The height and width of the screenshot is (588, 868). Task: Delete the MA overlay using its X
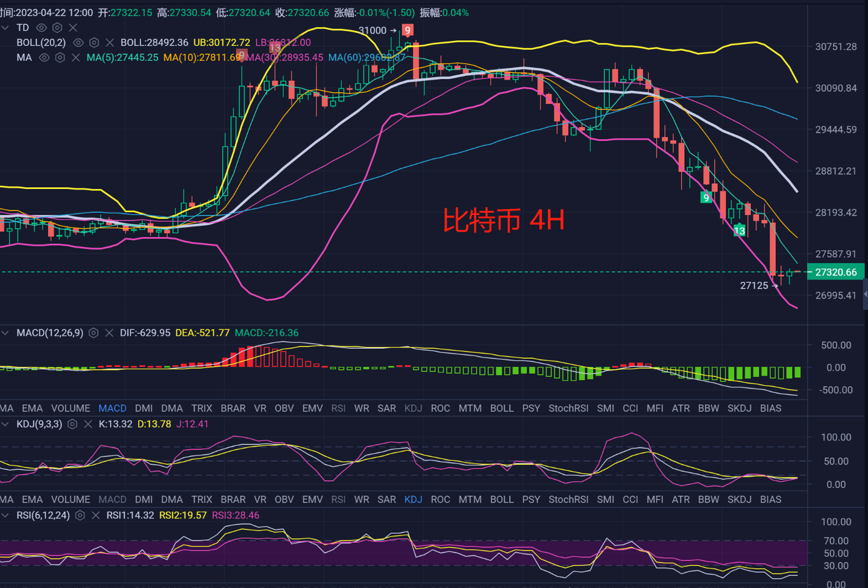tap(75, 57)
